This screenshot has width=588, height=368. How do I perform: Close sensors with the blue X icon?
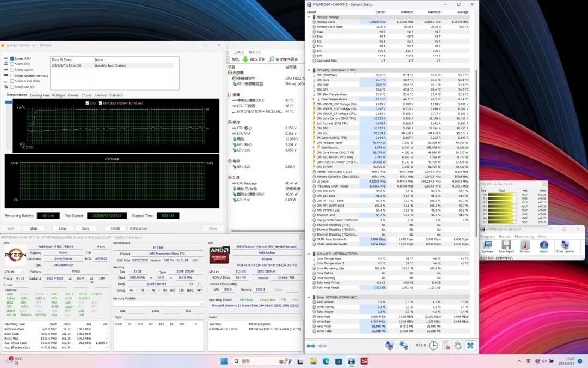(x=470, y=346)
